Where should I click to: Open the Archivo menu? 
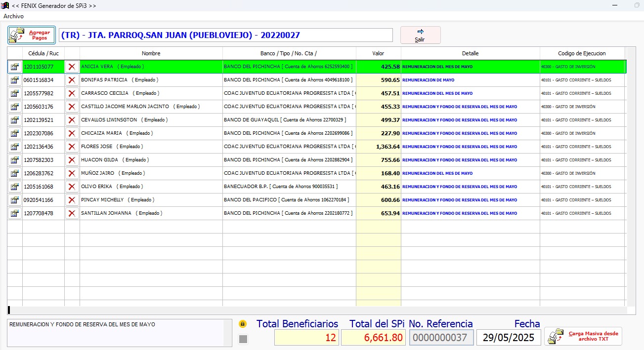pyautogui.click(x=13, y=16)
